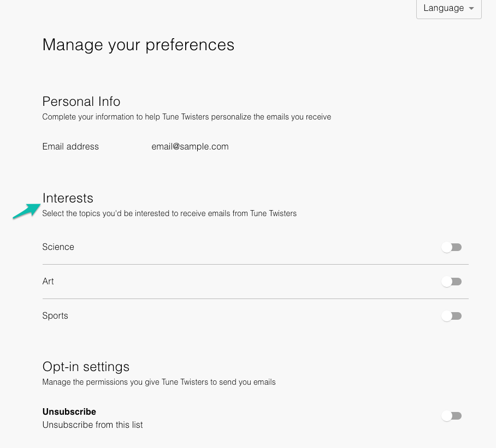Screen dimensions: 496x448
Task: Turn on the Art interest toggle
Action: pyautogui.click(x=451, y=282)
